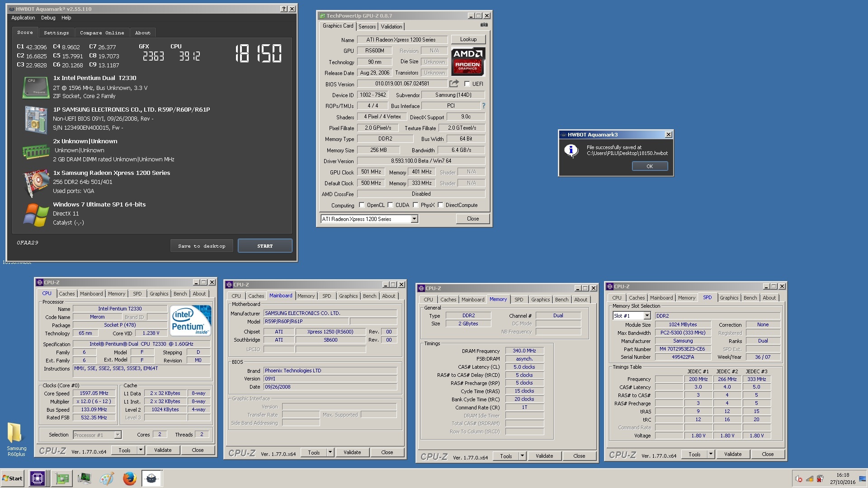Click the AMD Radeon Graphics logo
Screen dimensions: 868x488
pos(468,61)
